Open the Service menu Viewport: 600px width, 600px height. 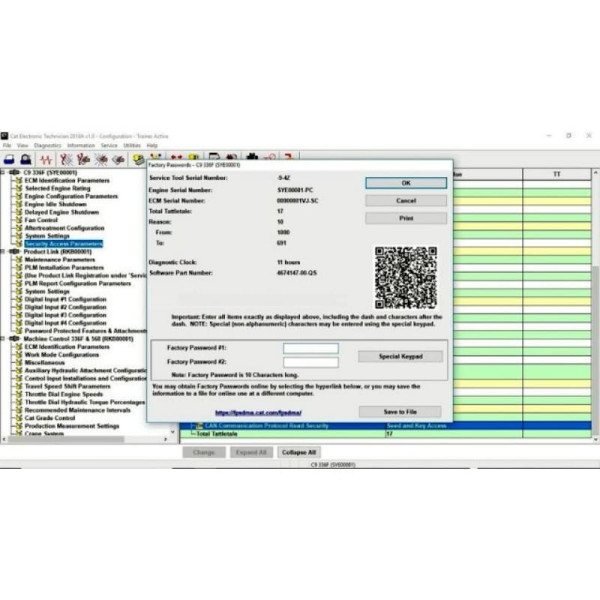[109, 146]
